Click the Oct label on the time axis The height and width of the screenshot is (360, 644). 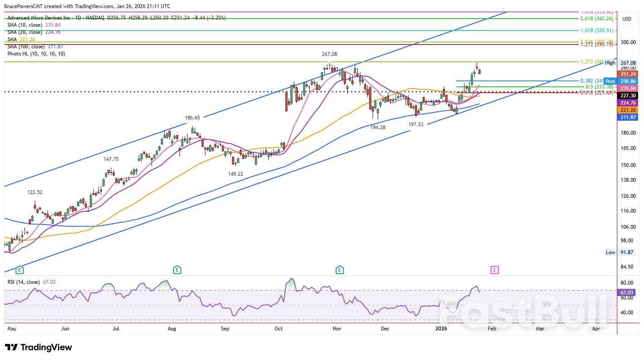tap(278, 329)
